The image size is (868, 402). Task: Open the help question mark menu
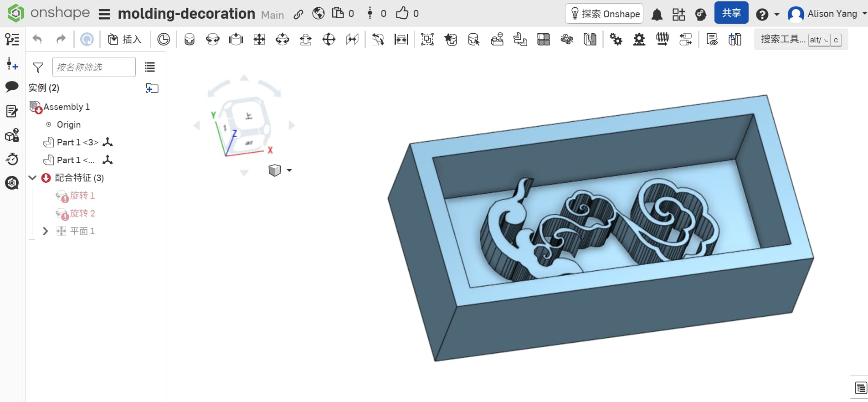click(x=767, y=15)
